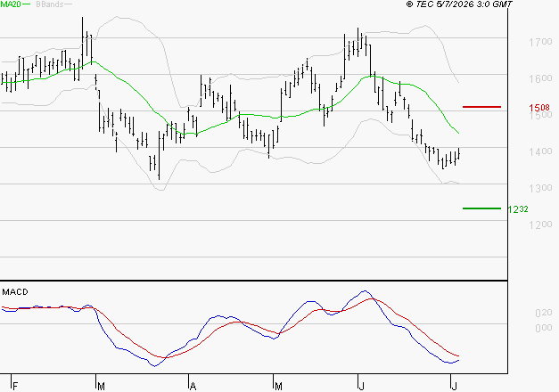Click the green 1232 support value
The image size is (559, 392).
click(518, 209)
